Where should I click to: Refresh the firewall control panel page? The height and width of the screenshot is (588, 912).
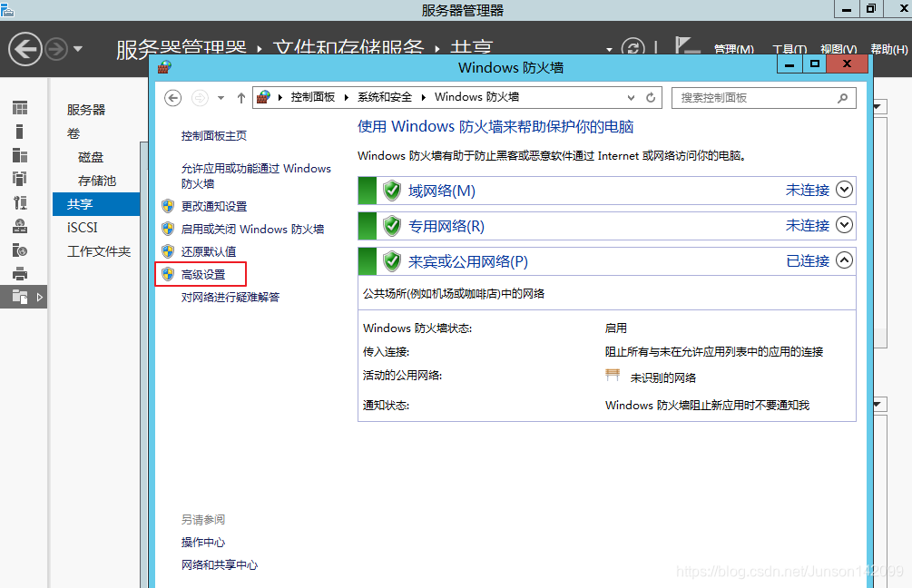click(x=651, y=98)
